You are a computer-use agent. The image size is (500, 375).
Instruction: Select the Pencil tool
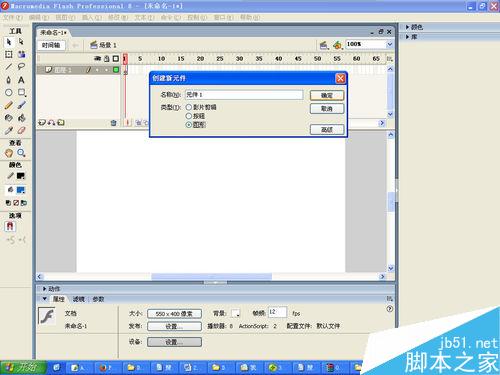click(9, 105)
